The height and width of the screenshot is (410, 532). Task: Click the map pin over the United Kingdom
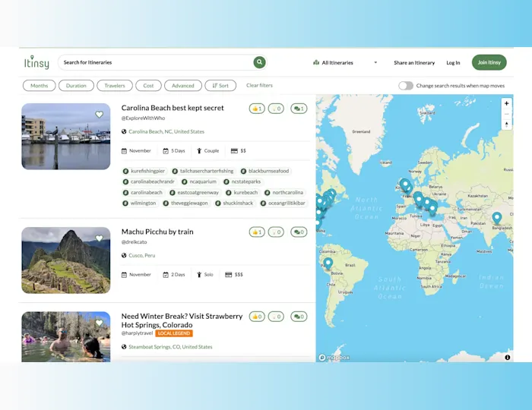click(x=404, y=184)
